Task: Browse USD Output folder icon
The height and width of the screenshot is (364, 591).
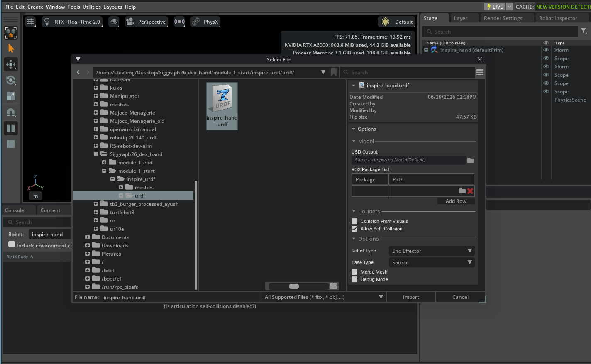Action: pos(471,160)
